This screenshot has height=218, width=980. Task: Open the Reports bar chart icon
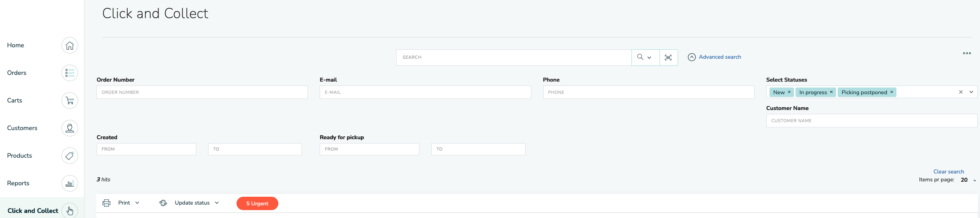point(70,183)
